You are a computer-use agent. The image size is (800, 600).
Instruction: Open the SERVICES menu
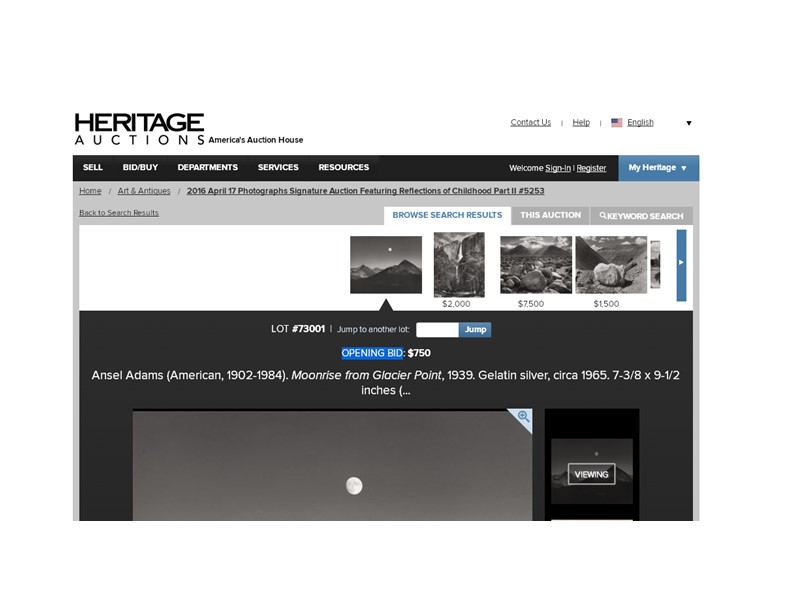pyautogui.click(x=278, y=167)
